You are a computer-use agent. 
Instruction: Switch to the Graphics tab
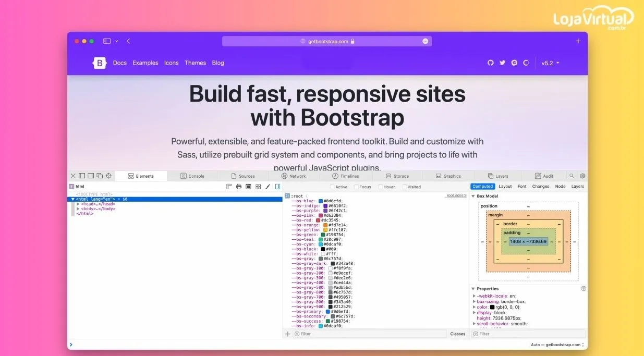click(x=448, y=176)
